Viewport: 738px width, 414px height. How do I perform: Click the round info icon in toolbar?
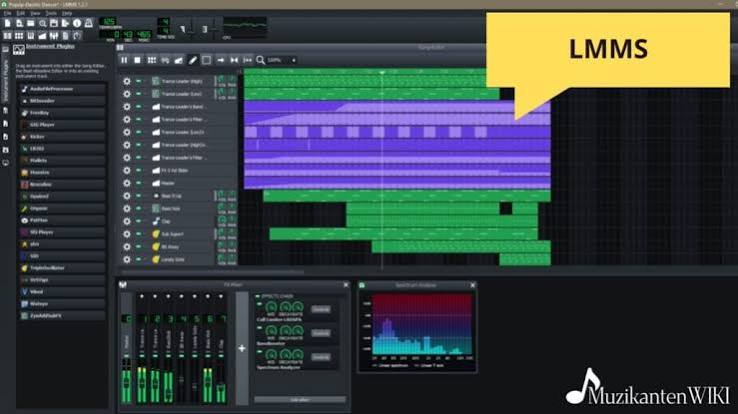[x=77, y=23]
